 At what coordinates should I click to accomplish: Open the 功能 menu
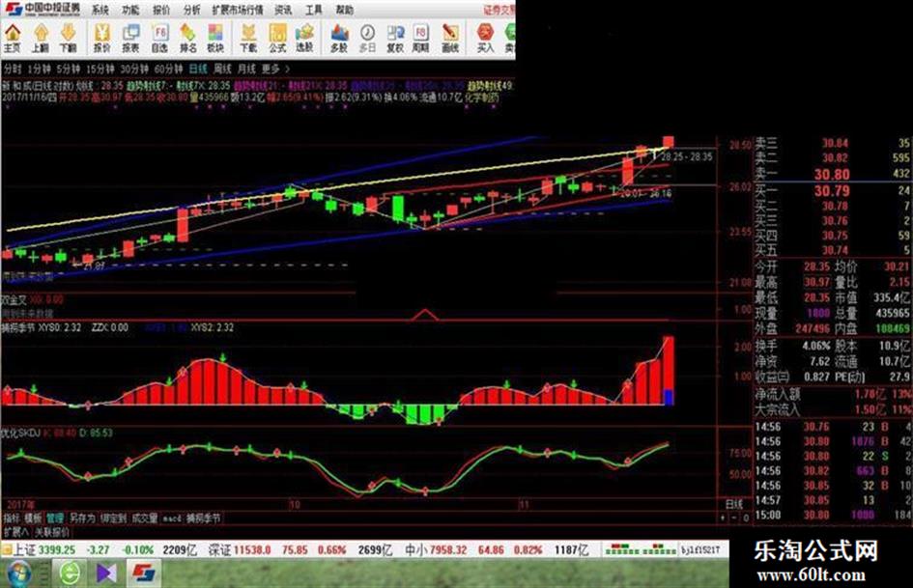(130, 10)
